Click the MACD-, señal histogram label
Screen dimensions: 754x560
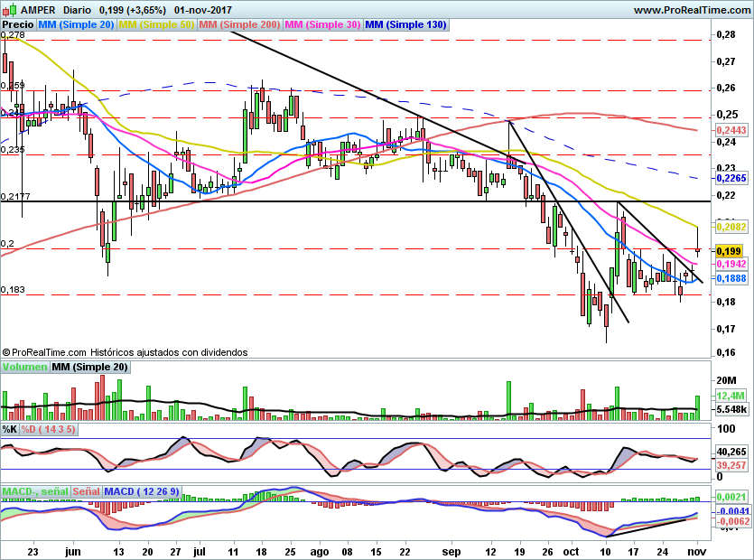pos(33,491)
